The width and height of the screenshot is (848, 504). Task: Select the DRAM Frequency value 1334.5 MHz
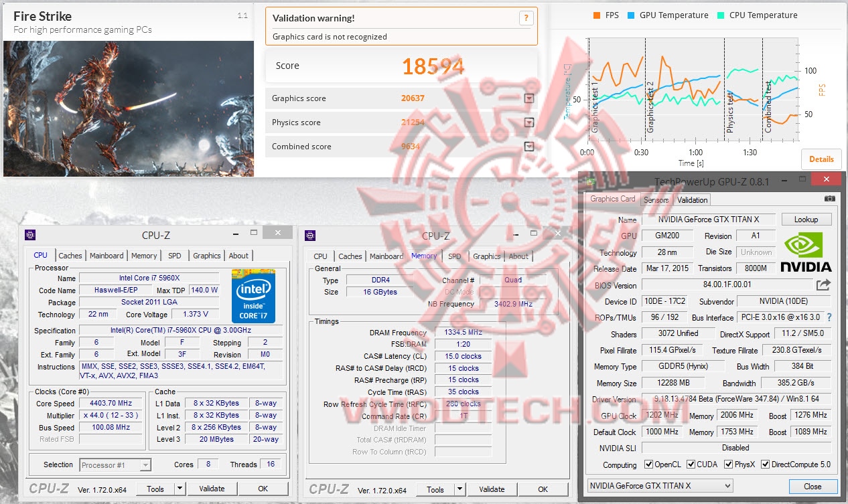coord(463,332)
